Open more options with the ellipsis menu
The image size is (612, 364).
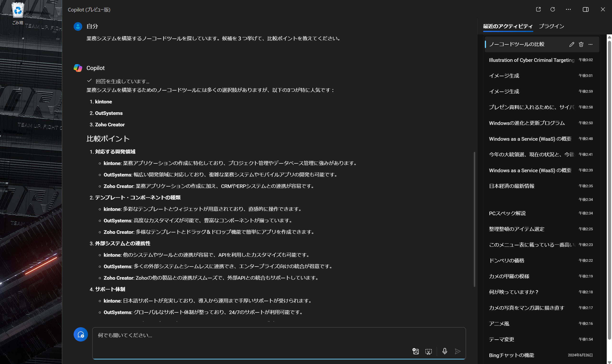click(568, 9)
